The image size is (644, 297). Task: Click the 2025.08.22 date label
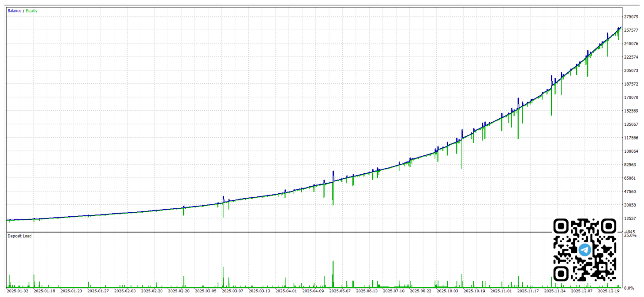click(421, 291)
